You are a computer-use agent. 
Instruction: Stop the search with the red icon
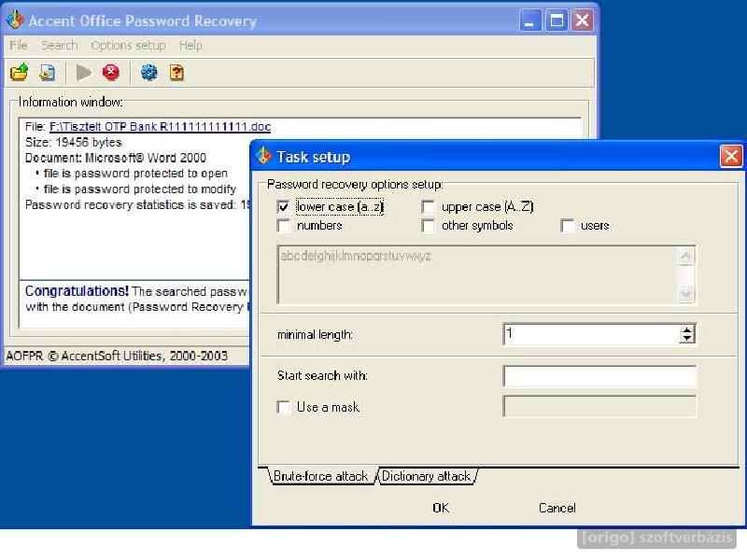coord(111,73)
